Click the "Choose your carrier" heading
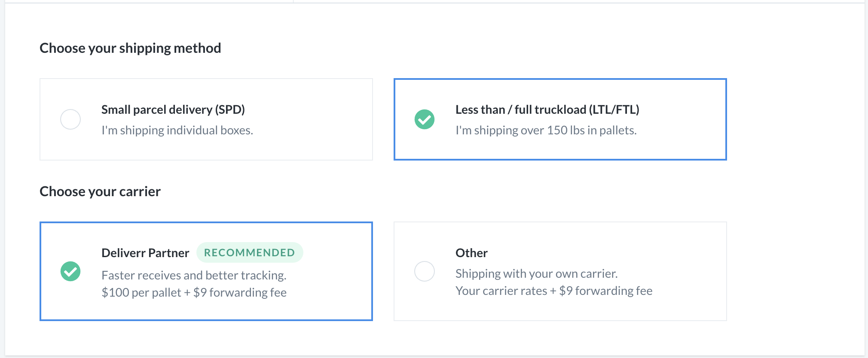 100,191
